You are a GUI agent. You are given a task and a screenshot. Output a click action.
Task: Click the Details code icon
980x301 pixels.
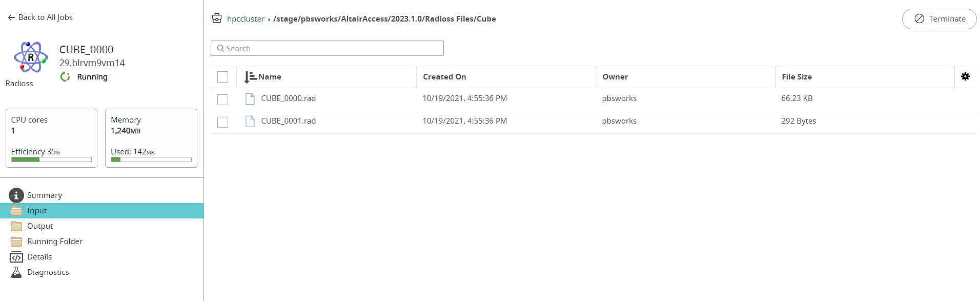point(16,257)
